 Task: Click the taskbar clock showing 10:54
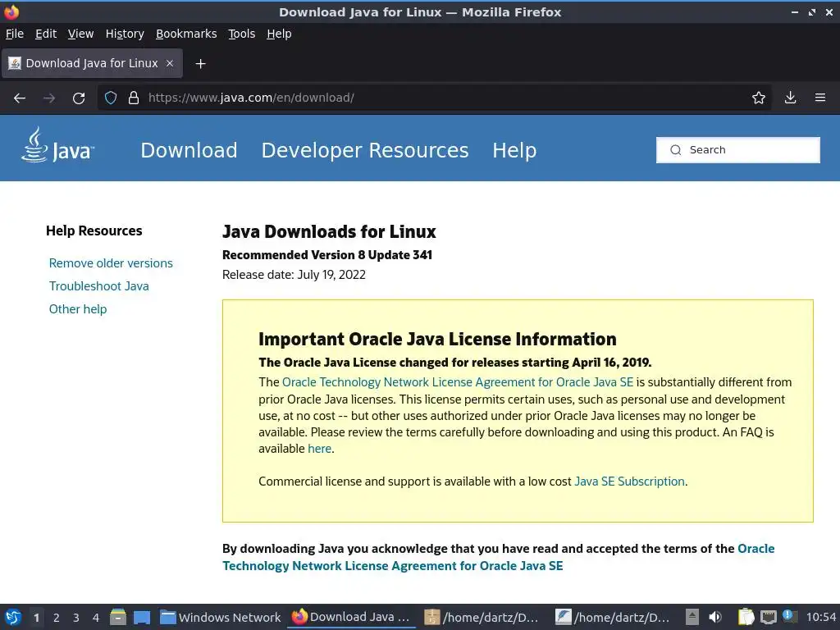coord(820,618)
